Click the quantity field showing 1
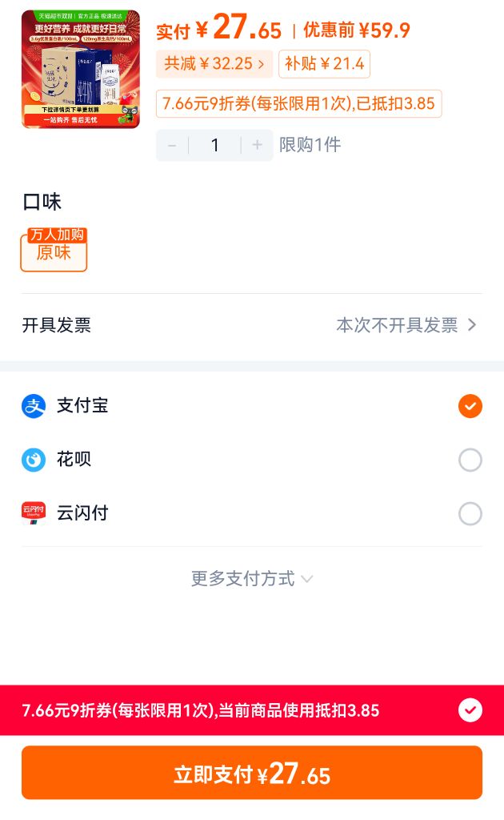 pos(214,145)
